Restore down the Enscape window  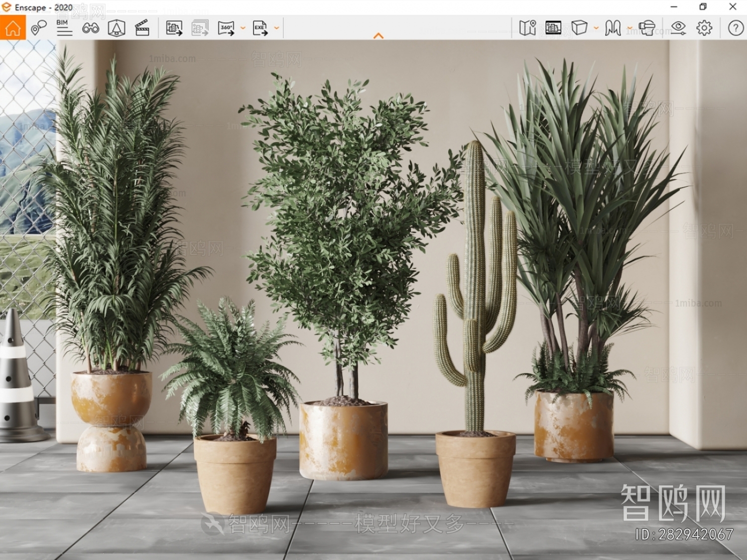coord(703,7)
